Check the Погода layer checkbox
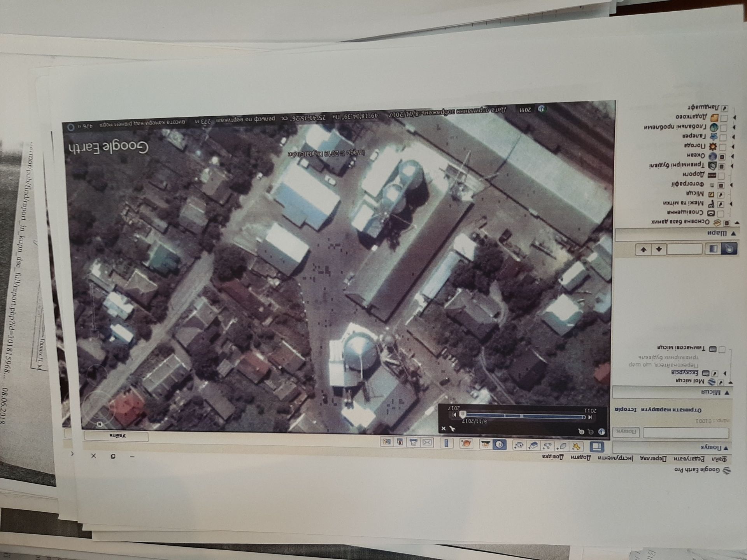Viewport: 747px width, 560px height. [722, 147]
